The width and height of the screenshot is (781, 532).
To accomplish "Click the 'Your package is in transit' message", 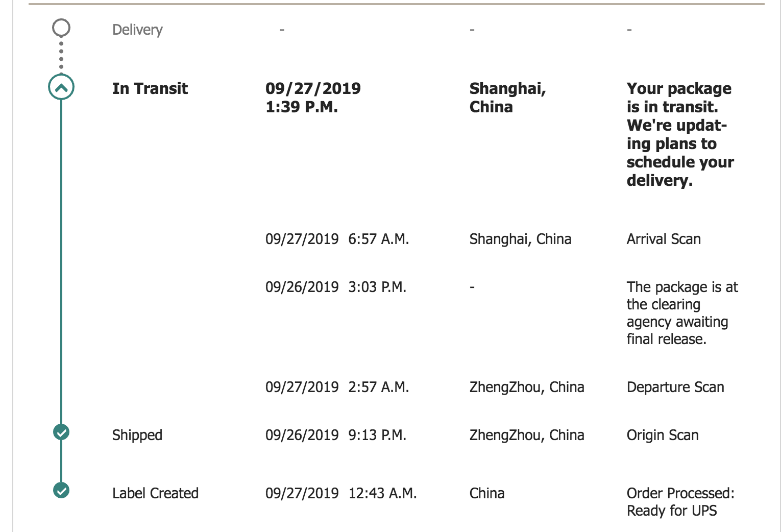I will click(680, 134).
